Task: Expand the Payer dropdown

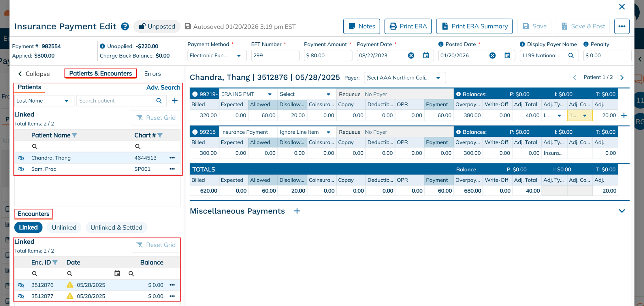Action: click(438, 78)
